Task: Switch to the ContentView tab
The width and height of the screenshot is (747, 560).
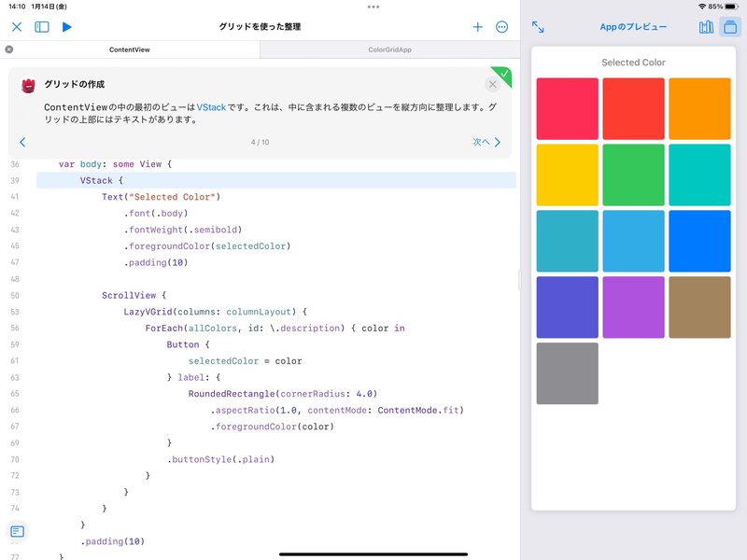Action: [130, 49]
